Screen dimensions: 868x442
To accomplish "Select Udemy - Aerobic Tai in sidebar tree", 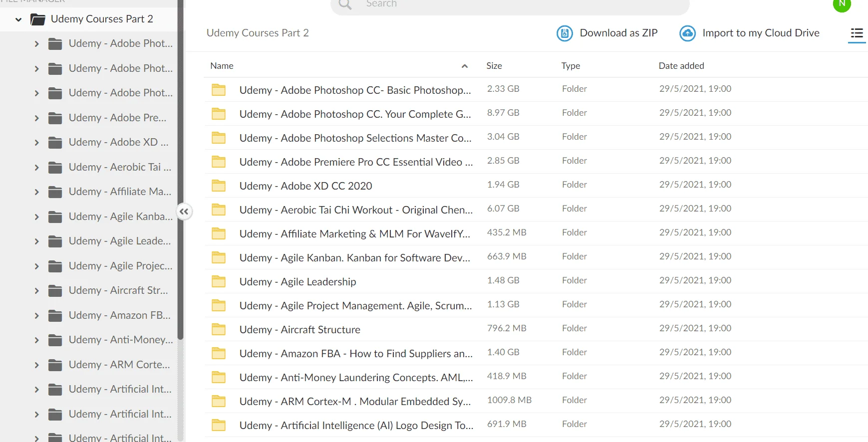I will [120, 167].
